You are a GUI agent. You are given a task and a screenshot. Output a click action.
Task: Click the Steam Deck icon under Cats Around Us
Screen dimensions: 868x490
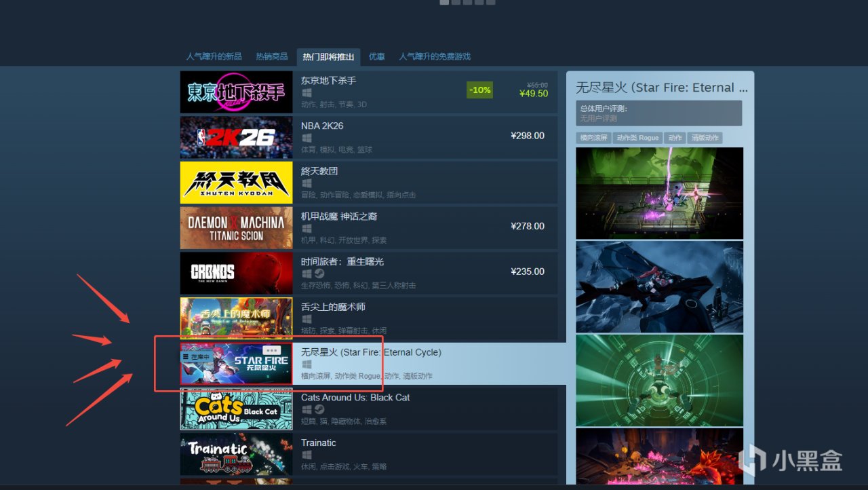pos(319,409)
